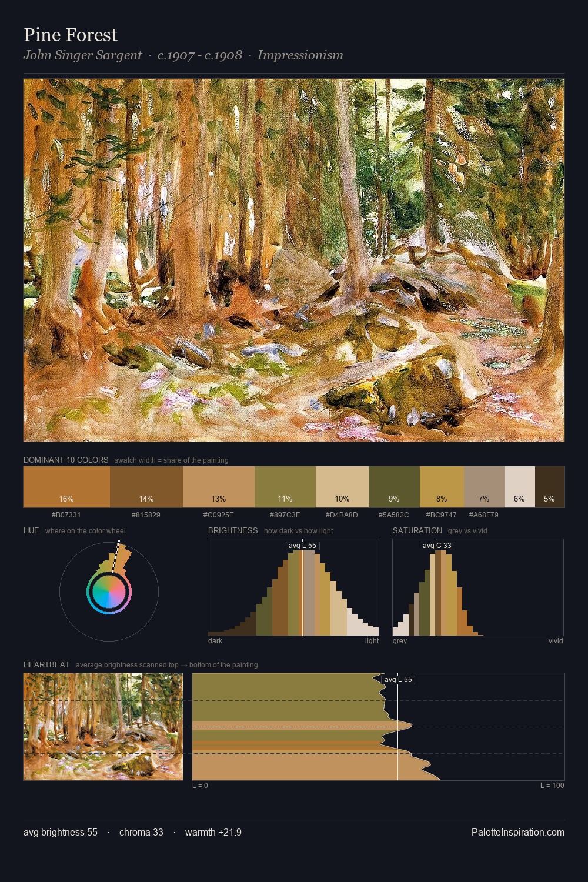This screenshot has width=588, height=882.
Task: Select the 5% darkest brown swatch
Action: pyautogui.click(x=550, y=487)
